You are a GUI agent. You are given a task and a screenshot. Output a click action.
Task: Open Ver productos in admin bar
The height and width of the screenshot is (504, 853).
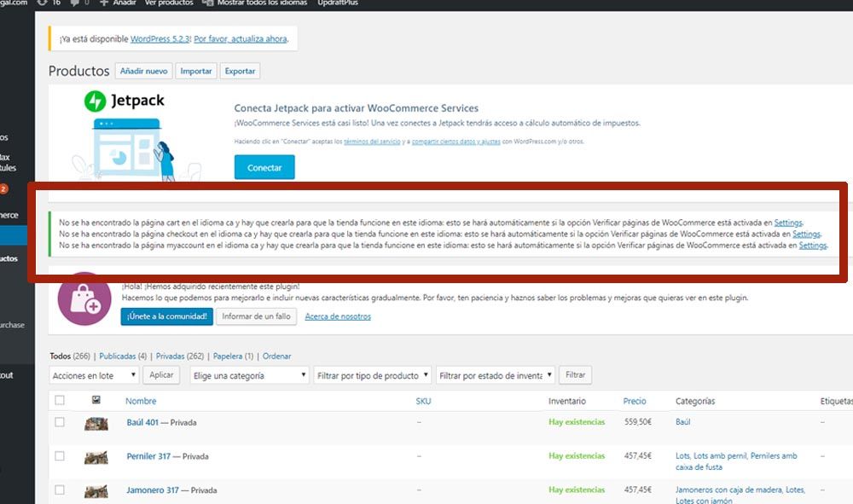click(169, 3)
